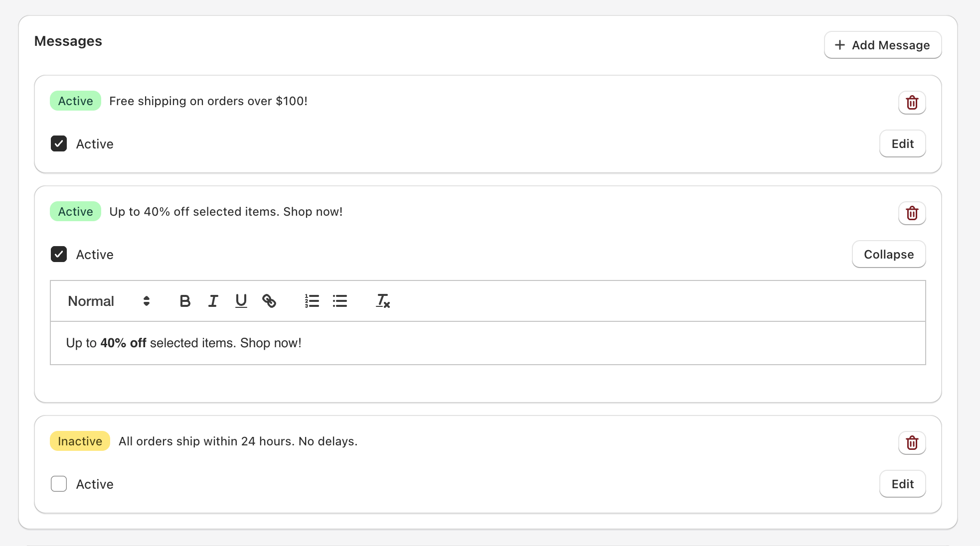The height and width of the screenshot is (546, 980).
Task: Click the yellow Inactive status badge
Action: pyautogui.click(x=80, y=441)
